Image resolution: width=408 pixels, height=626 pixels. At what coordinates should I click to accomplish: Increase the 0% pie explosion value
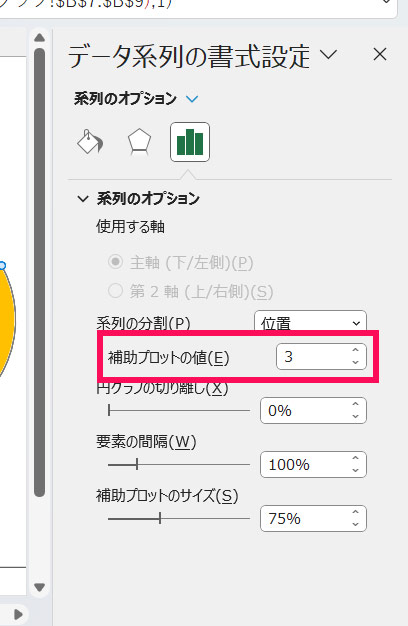point(355,404)
